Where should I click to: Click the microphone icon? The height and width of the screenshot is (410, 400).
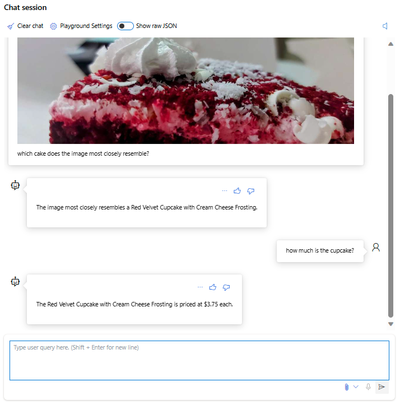[368, 387]
